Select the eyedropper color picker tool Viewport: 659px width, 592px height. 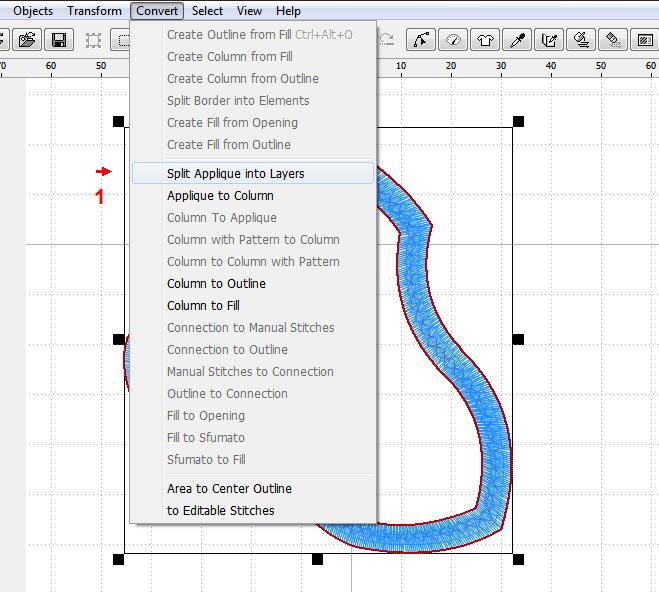coord(518,41)
